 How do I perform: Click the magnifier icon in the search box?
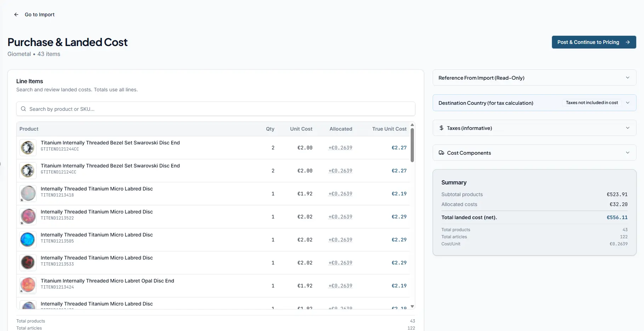point(23,109)
